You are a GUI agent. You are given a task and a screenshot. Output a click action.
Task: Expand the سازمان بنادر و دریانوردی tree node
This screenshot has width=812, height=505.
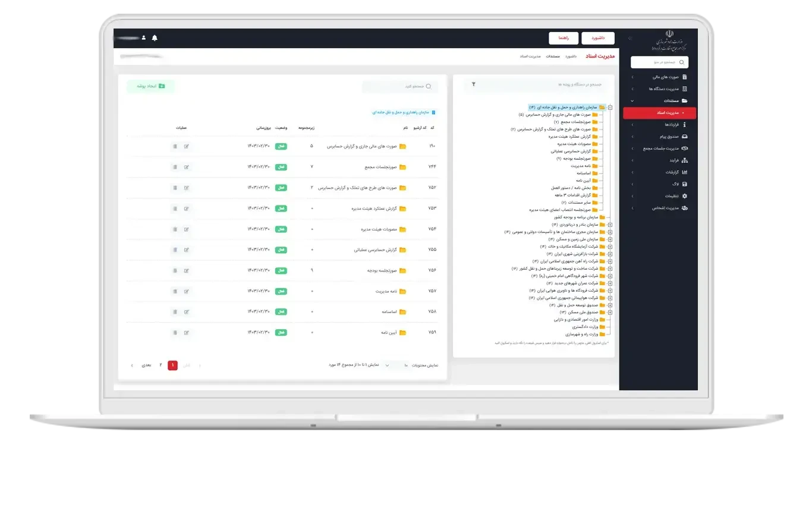[x=610, y=225]
